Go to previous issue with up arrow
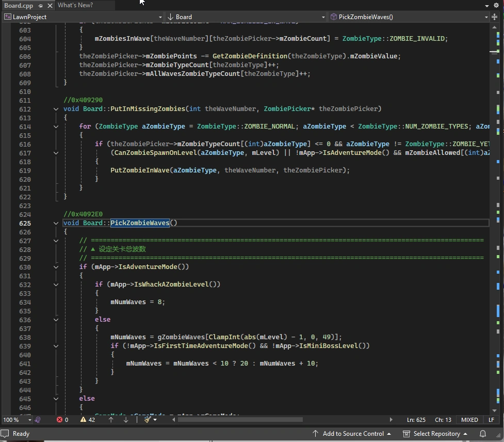 click(x=111, y=420)
